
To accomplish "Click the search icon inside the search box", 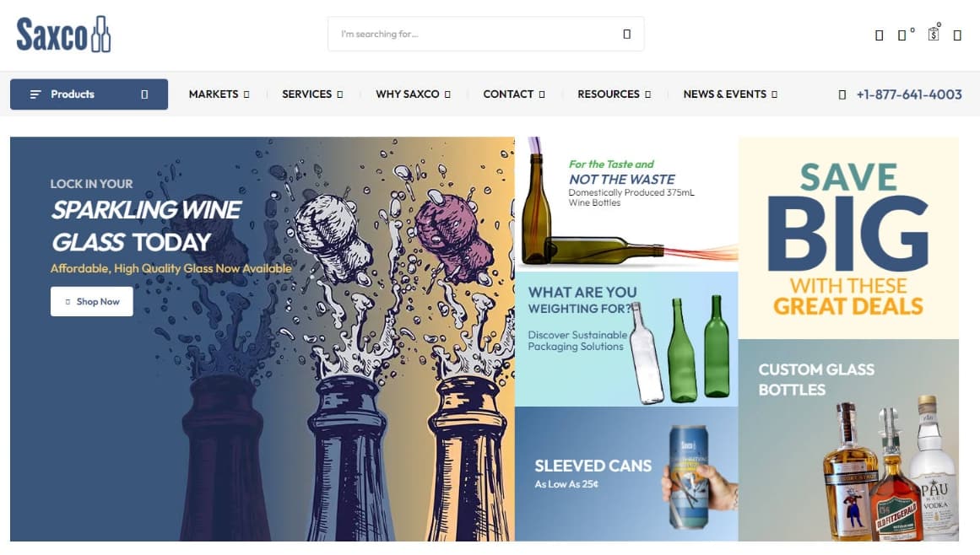I will pos(627,35).
